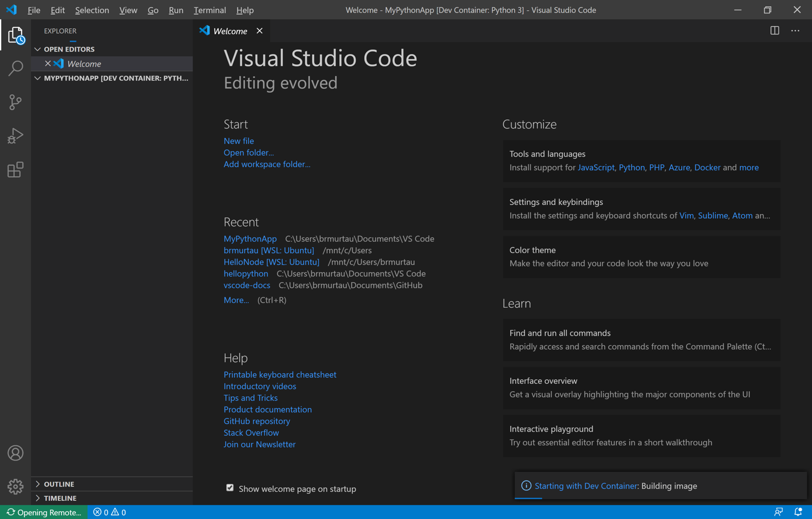Open the Run and Debug view
This screenshot has height=519, width=812.
click(15, 136)
